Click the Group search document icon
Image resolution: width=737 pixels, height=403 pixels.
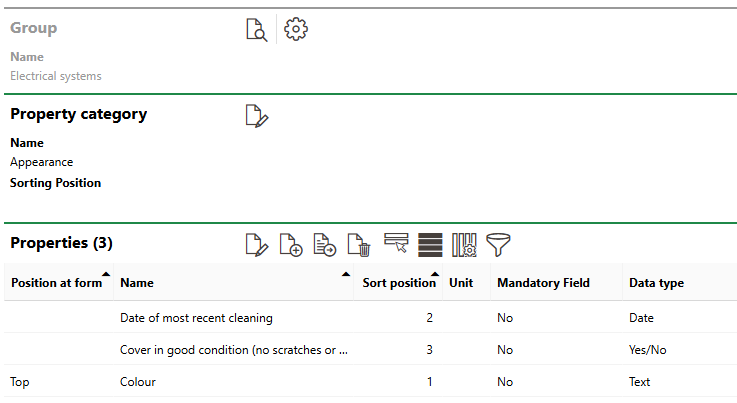257,30
